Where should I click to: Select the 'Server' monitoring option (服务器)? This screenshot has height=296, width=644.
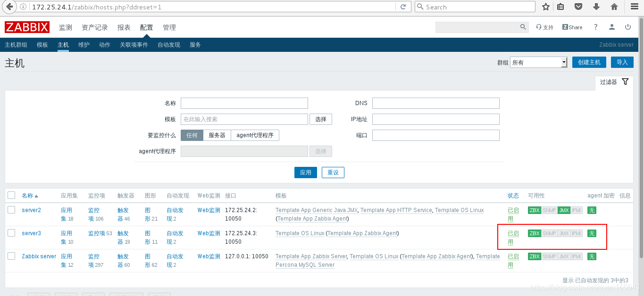[x=217, y=135]
